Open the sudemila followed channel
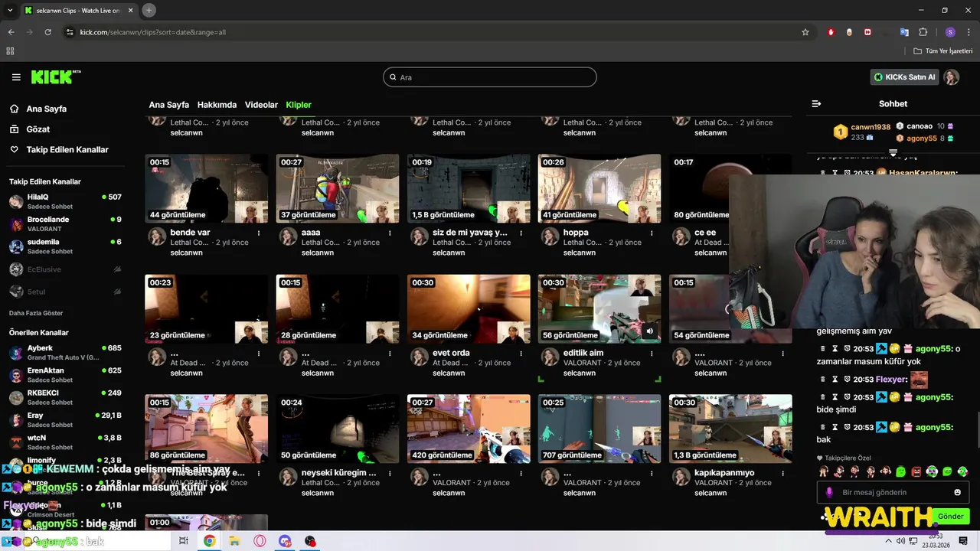Viewport: 980px width, 551px height. [x=65, y=246]
